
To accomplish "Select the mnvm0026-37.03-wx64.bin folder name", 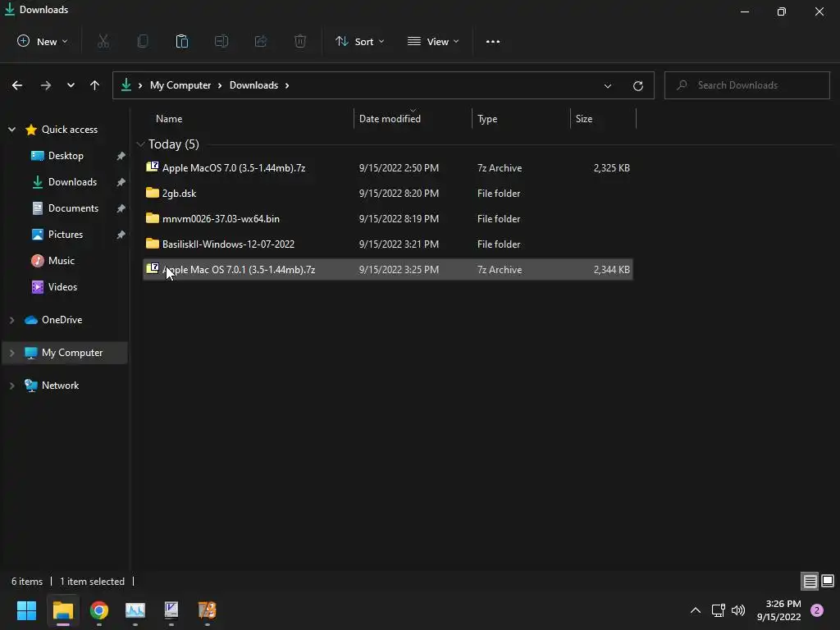I will point(221,218).
